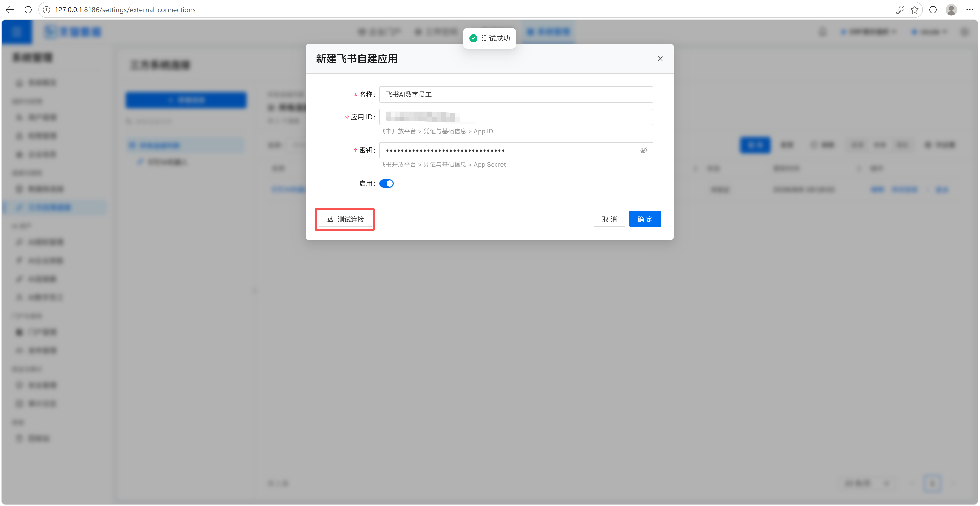Click the App Secret hint text
The height and width of the screenshot is (506, 980).
tap(443, 165)
